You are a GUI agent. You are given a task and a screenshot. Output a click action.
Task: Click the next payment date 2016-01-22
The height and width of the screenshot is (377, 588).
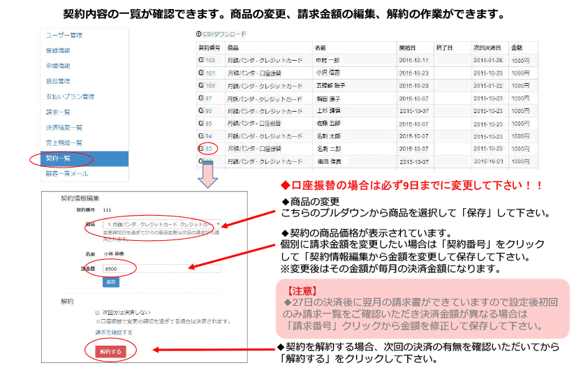[488, 85]
